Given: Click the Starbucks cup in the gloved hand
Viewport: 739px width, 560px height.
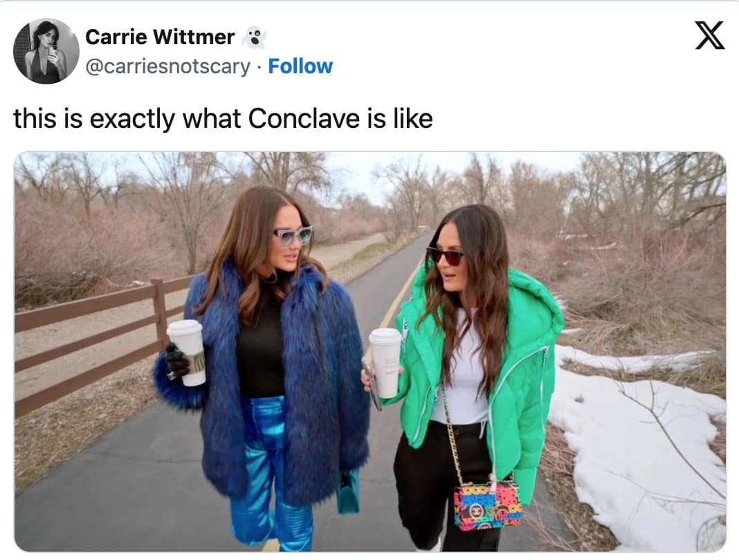Looking at the screenshot, I should tap(188, 352).
